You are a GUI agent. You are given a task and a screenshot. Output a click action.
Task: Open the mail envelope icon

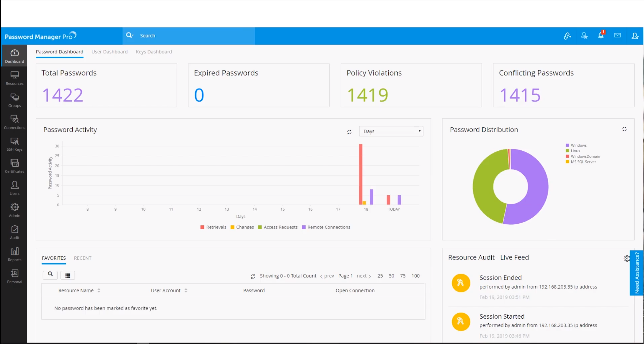617,35
